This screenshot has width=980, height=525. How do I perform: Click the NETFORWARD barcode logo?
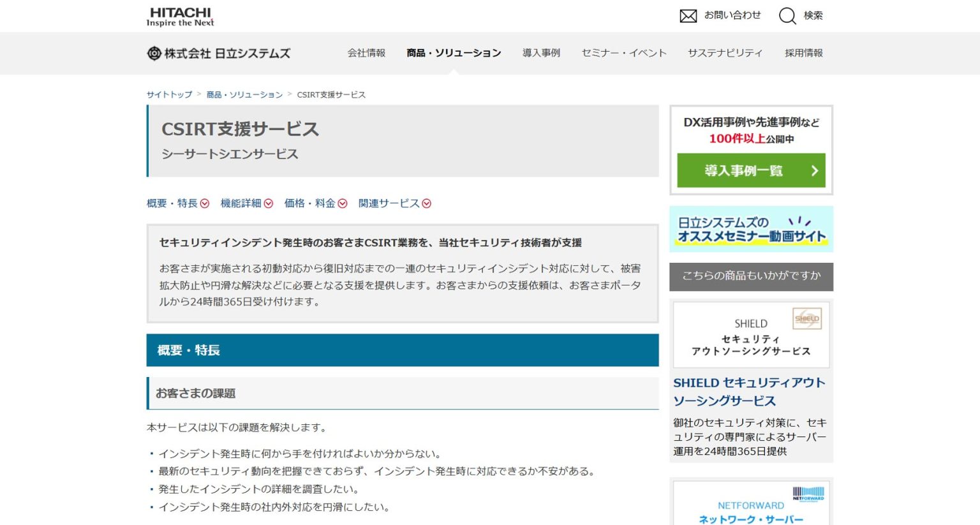pos(809,493)
